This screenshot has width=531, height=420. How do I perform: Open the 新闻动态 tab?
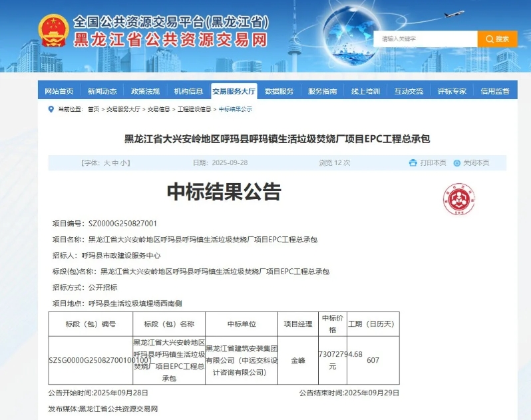point(102,91)
